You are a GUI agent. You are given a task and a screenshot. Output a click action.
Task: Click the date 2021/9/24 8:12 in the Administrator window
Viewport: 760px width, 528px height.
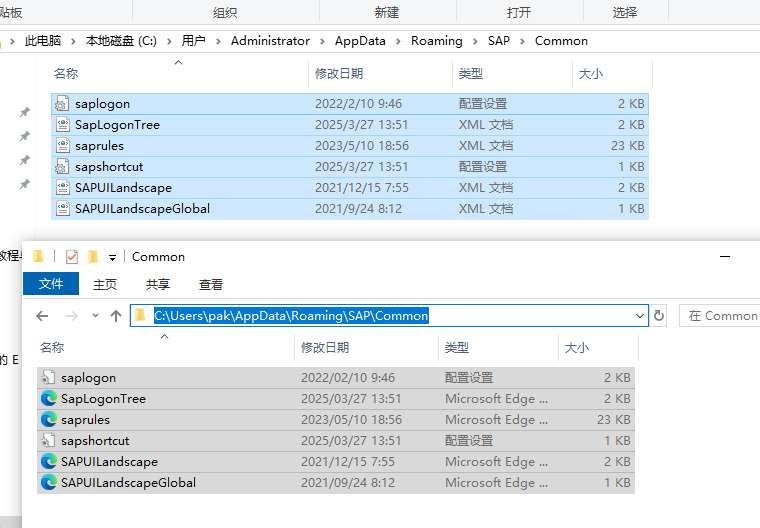click(x=358, y=208)
